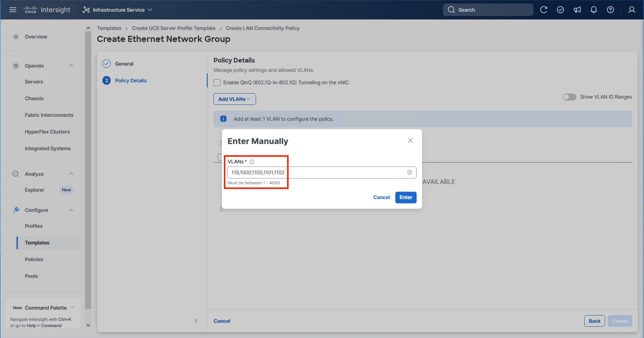
Task: Select the Policy Details wizard step
Action: [131, 80]
